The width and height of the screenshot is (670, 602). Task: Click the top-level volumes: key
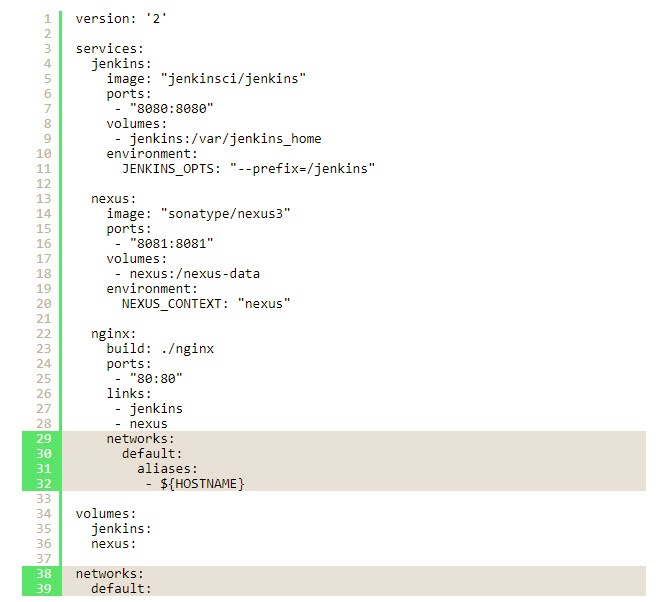106,514
